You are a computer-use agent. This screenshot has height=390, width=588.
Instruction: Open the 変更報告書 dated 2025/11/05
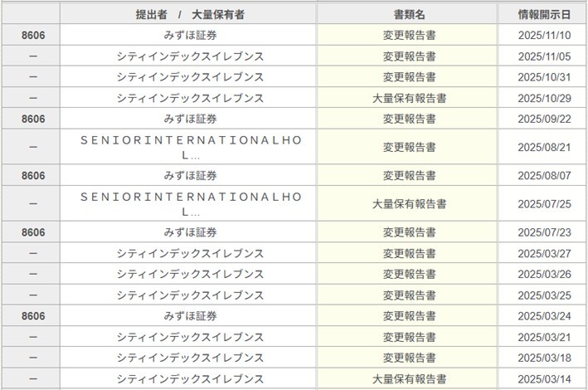click(x=409, y=56)
